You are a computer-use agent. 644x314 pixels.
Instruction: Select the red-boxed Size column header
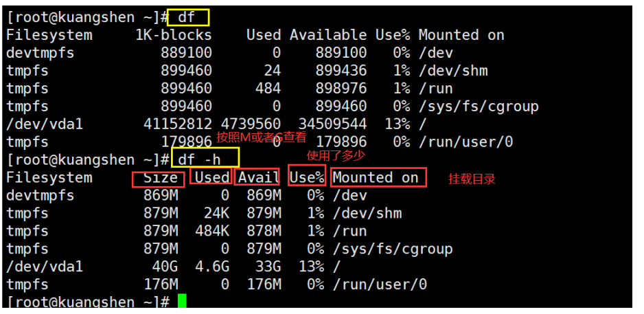pyautogui.click(x=159, y=178)
